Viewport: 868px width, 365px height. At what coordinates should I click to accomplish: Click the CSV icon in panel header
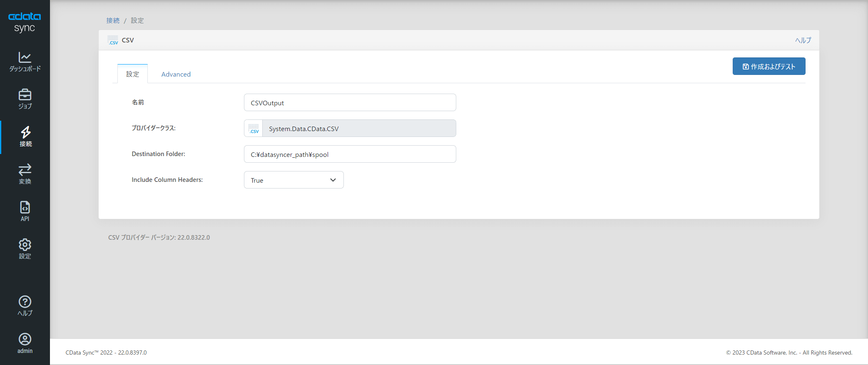click(x=113, y=40)
